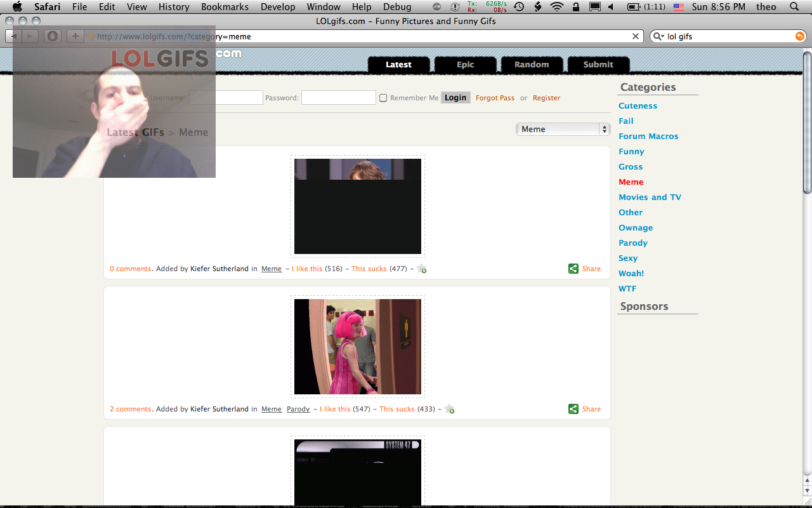This screenshot has height=508, width=812.
Task: Stop loading with the address bar X icon
Action: (636, 36)
